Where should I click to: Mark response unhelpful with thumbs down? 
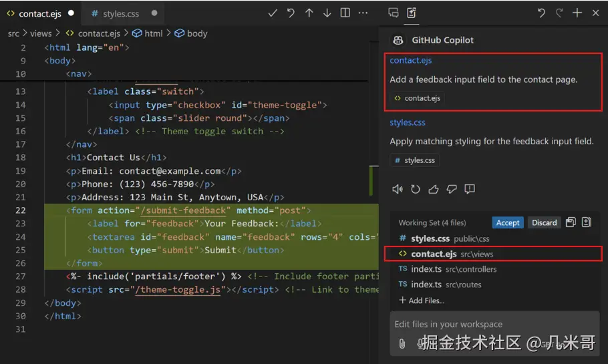pyautogui.click(x=452, y=189)
